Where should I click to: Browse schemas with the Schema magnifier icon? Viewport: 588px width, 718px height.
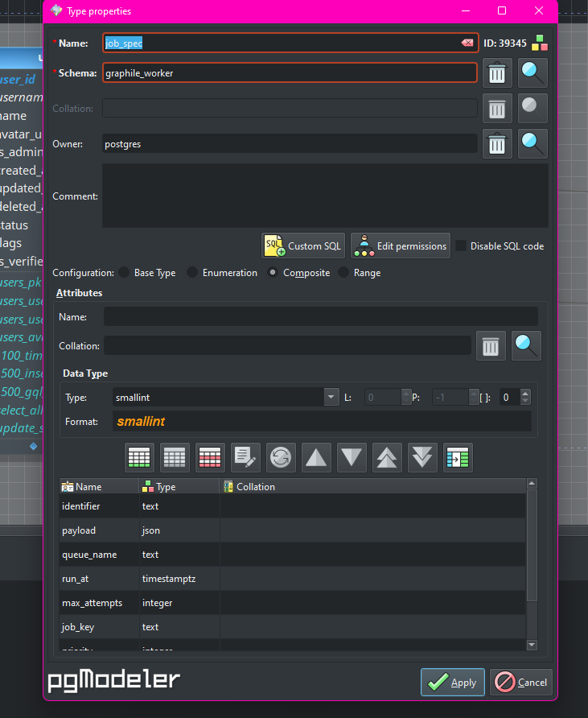click(532, 72)
